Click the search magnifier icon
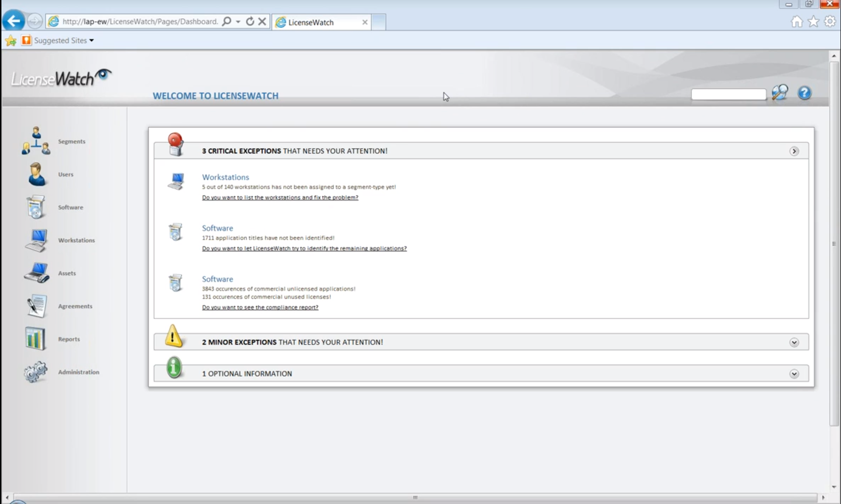This screenshot has height=504, width=841. tap(780, 93)
